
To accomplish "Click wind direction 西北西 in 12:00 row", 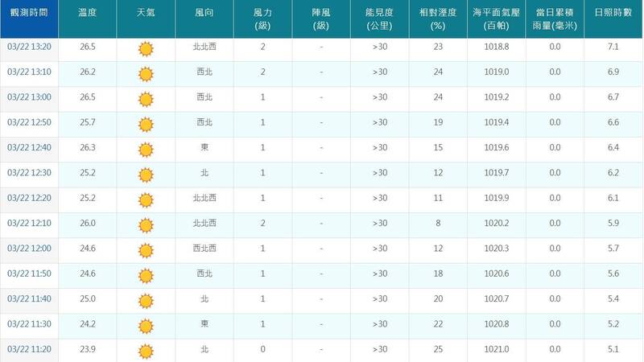I will click(204, 249).
